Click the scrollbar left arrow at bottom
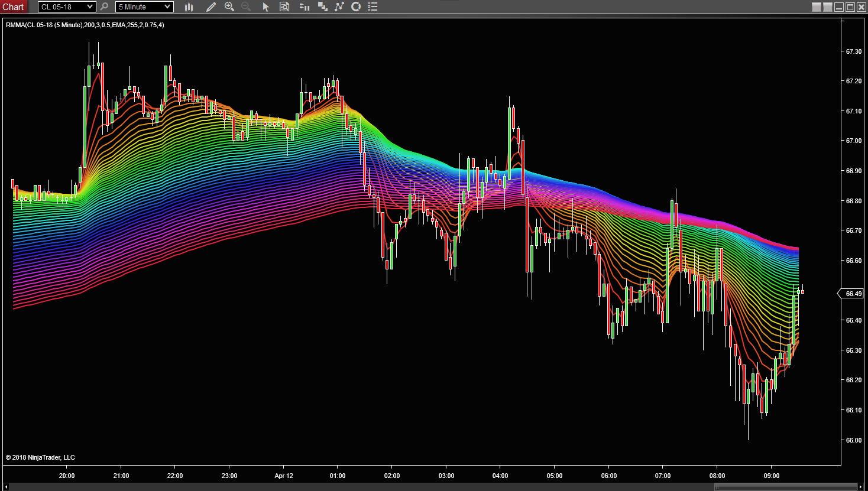The height and width of the screenshot is (491, 868). point(7,487)
